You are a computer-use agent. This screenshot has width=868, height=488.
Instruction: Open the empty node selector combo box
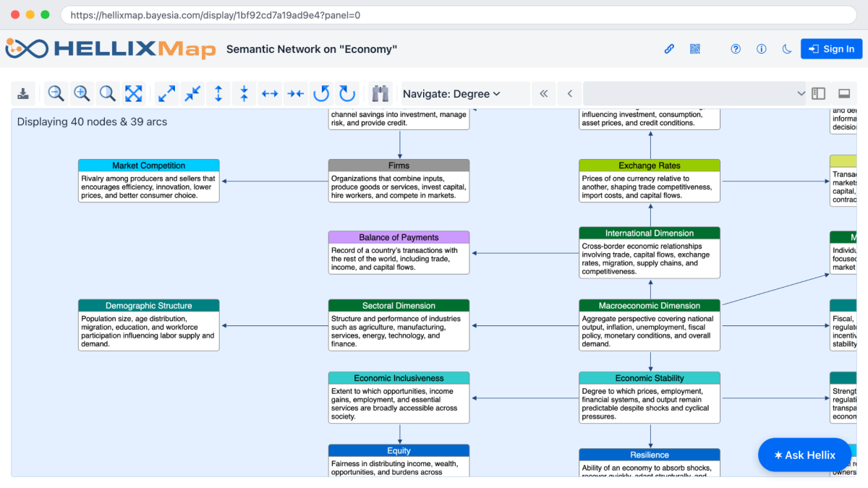[x=695, y=93]
